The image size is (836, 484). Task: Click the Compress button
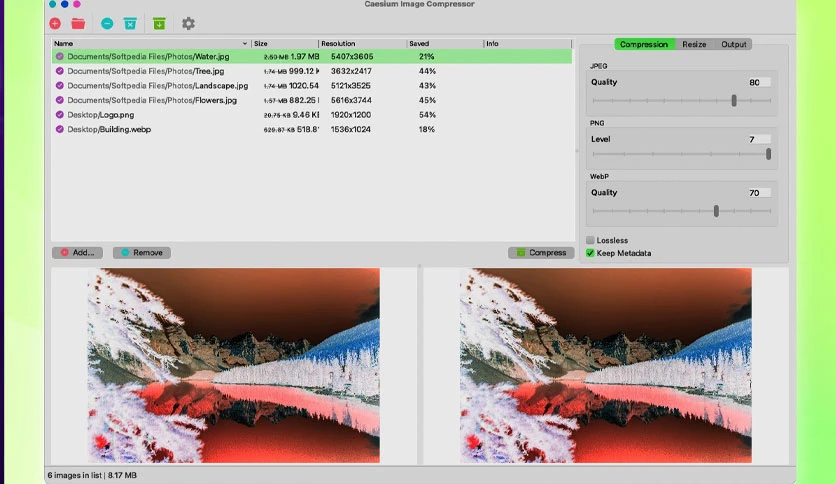(x=541, y=253)
